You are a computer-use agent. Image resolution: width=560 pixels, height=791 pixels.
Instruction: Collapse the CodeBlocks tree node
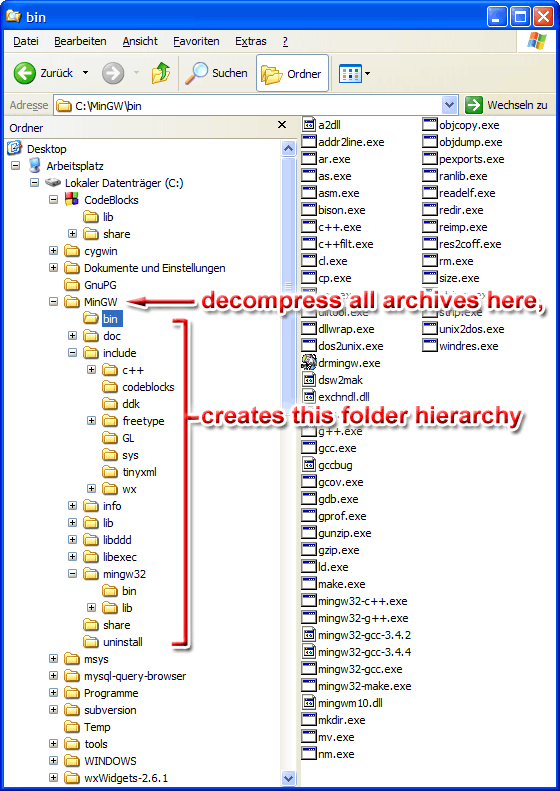point(53,200)
